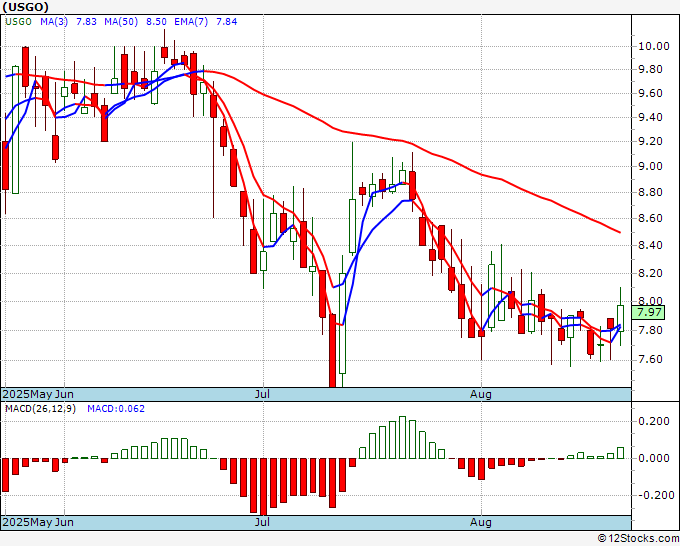The width and height of the screenshot is (680, 546).
Task: Select the USGO legend label
Action: (18, 22)
